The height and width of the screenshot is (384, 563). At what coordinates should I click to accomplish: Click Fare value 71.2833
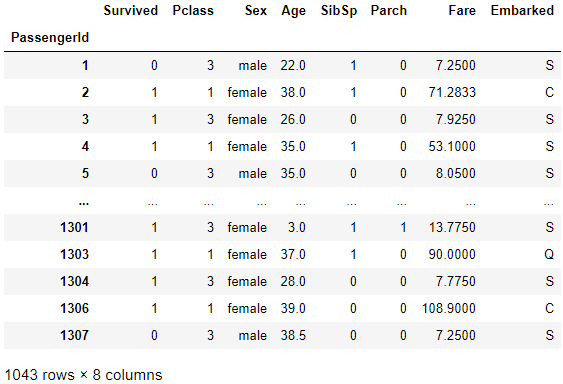tap(452, 92)
